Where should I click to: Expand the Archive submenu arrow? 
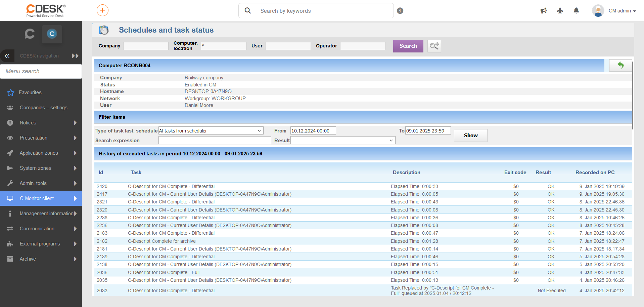click(x=75, y=259)
